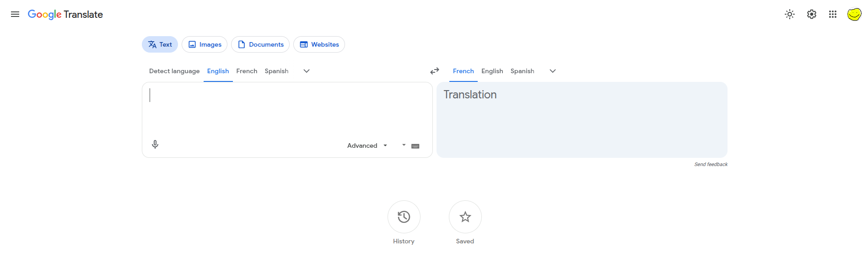Image resolution: width=868 pixels, height=269 pixels.
Task: Select French as source language
Action: 247,71
